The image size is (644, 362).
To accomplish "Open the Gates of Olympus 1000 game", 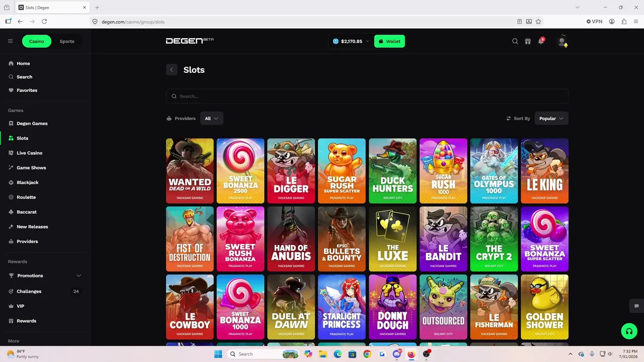I will [494, 171].
